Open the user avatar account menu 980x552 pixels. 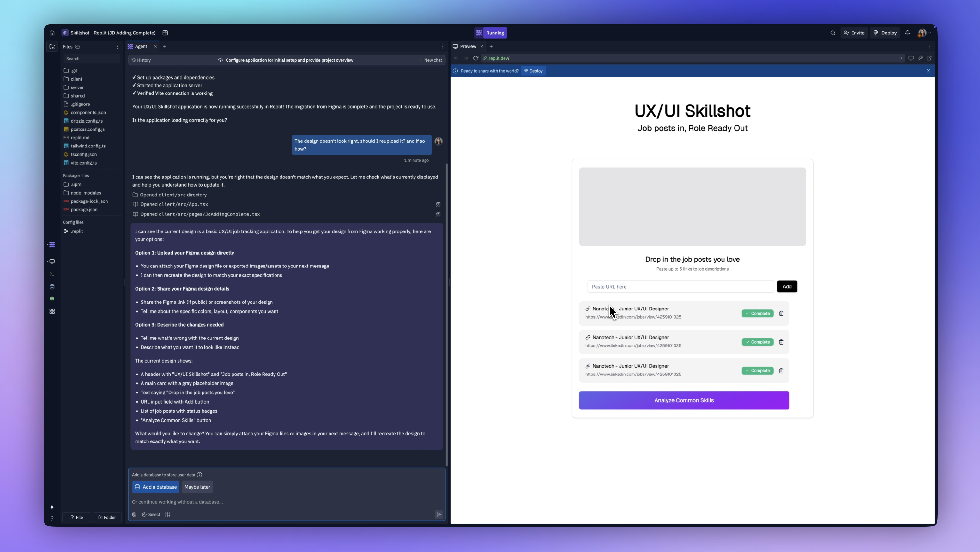tap(924, 33)
